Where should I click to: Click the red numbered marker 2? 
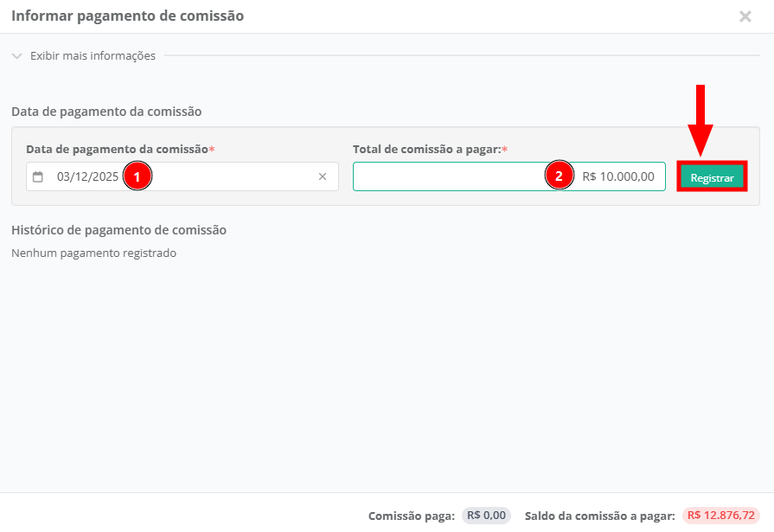pyautogui.click(x=559, y=176)
